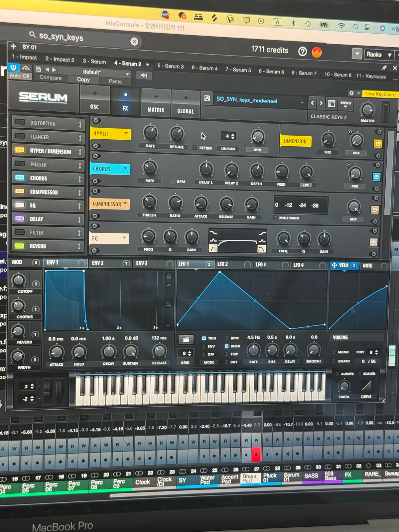
Task: Open plugin settings gear icon
Action: 351,93
